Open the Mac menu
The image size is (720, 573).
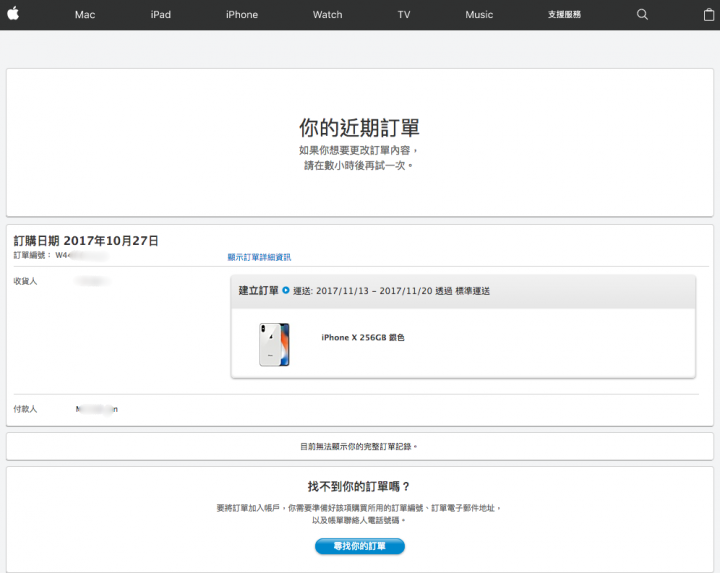85,15
